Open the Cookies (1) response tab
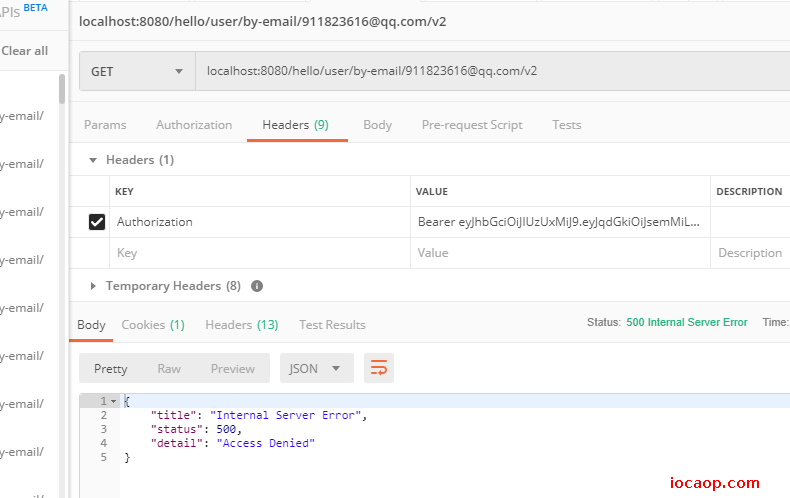 click(153, 325)
